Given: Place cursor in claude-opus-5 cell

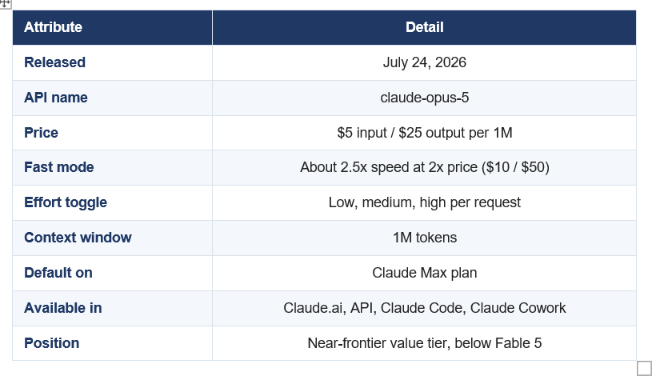Looking at the screenshot, I should coord(424,98).
